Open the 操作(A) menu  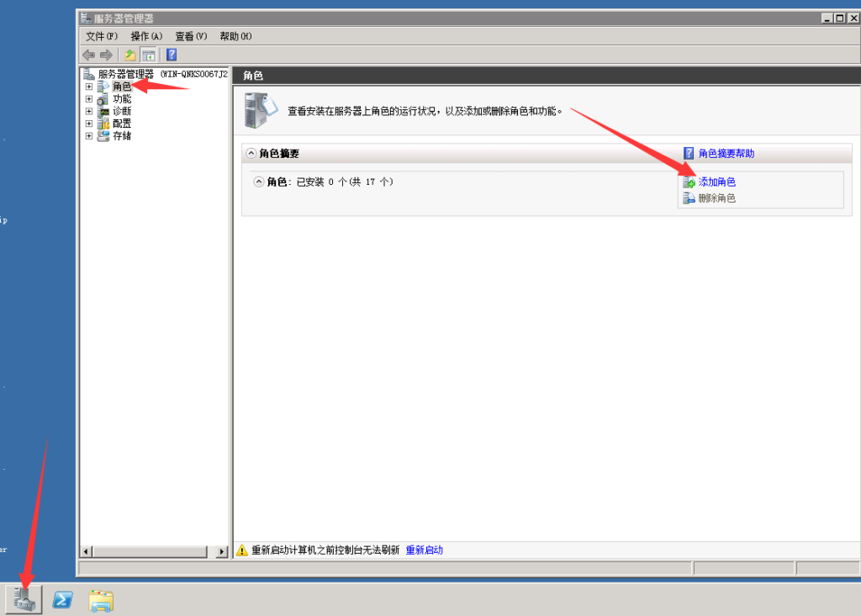tap(146, 36)
